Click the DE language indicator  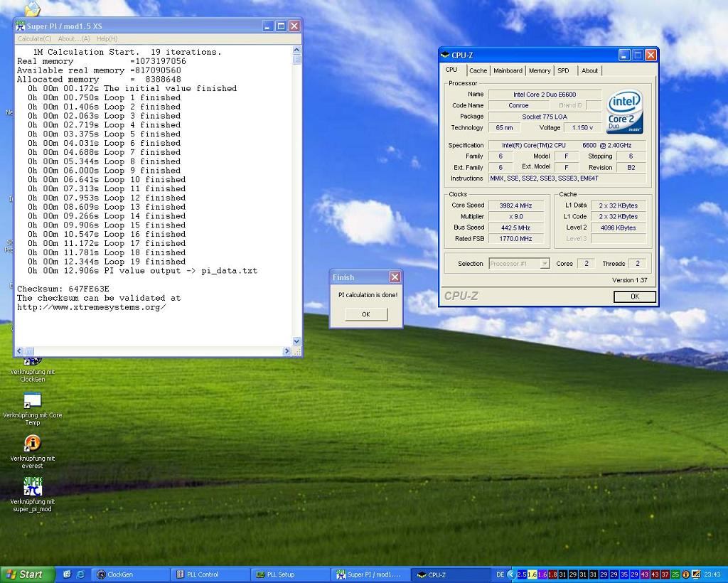(x=500, y=574)
